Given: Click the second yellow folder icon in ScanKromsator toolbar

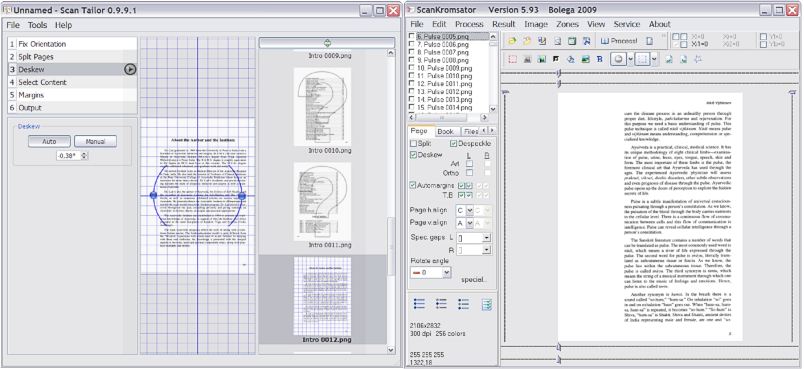Looking at the screenshot, I should 527,41.
